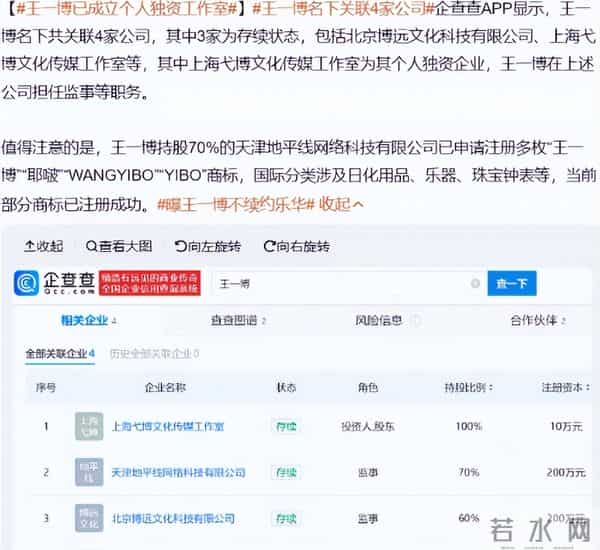600x550 pixels.
Task: Click 60% shareholding cell
Action: (x=469, y=518)
